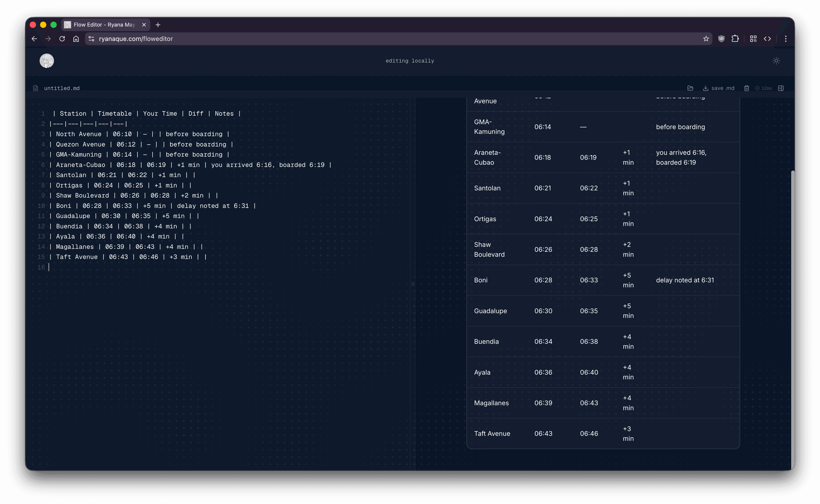Open a file with the folder icon

tap(690, 88)
